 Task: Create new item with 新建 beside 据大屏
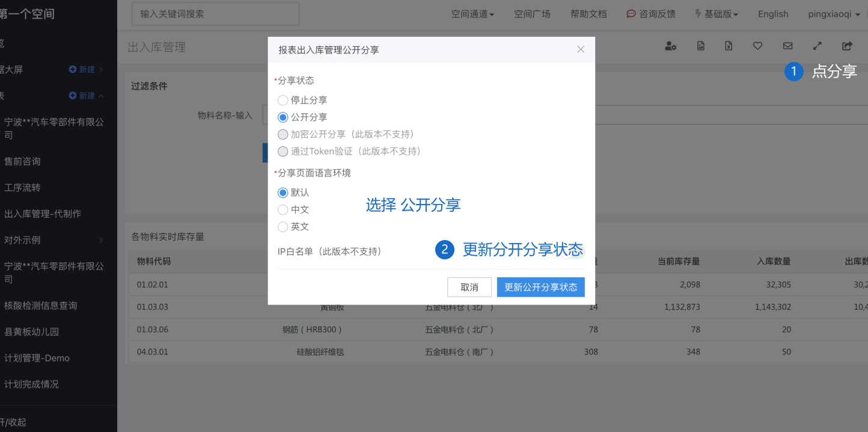82,70
